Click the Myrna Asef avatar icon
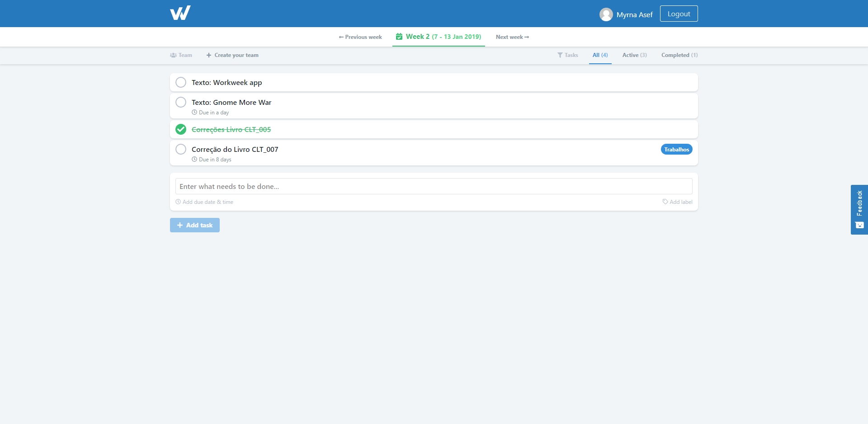 click(606, 14)
